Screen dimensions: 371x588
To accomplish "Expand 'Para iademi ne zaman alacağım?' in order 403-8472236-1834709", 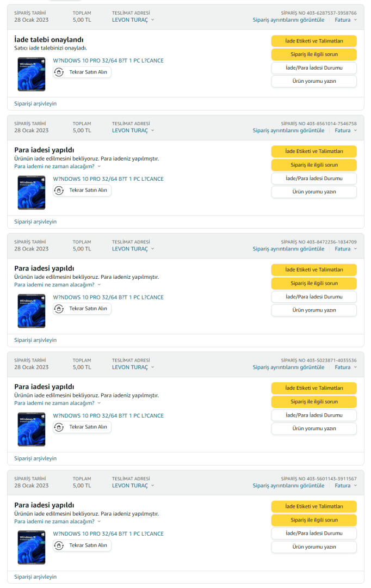I will click(57, 285).
